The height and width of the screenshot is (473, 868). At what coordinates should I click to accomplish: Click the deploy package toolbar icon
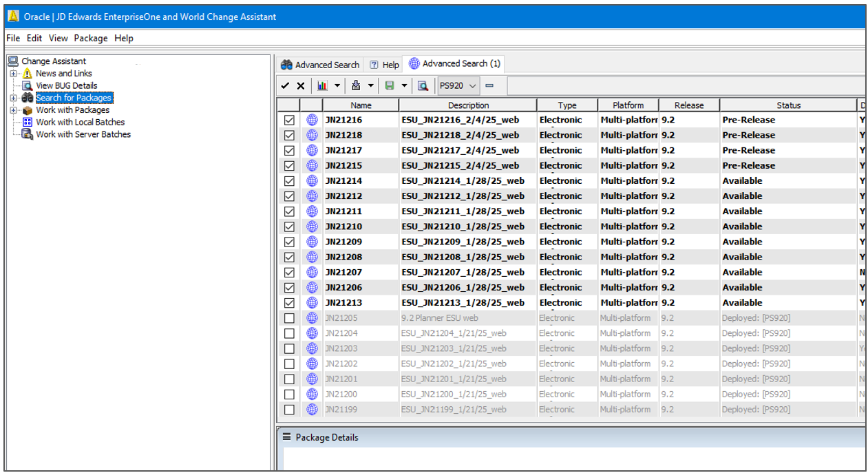click(x=355, y=87)
